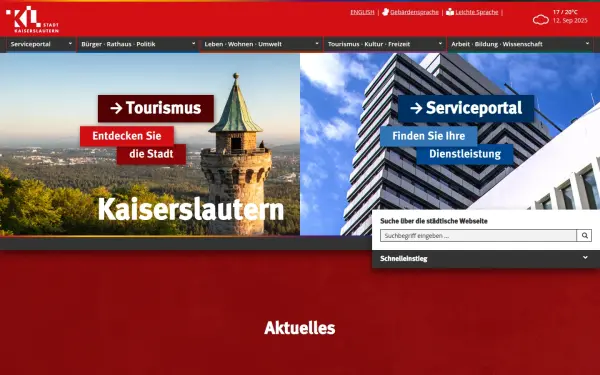This screenshot has width=600, height=375.
Task: Click the cloud weather icon
Action: coord(541,20)
